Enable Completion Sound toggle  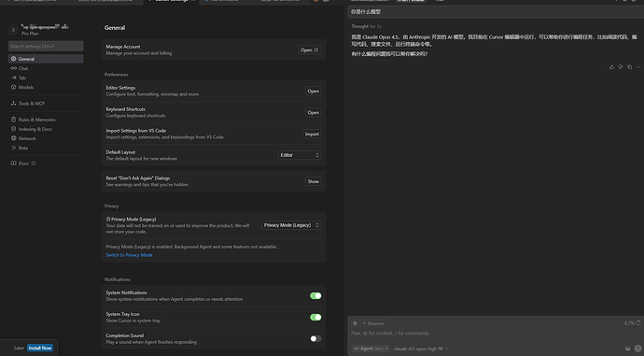[x=315, y=339]
